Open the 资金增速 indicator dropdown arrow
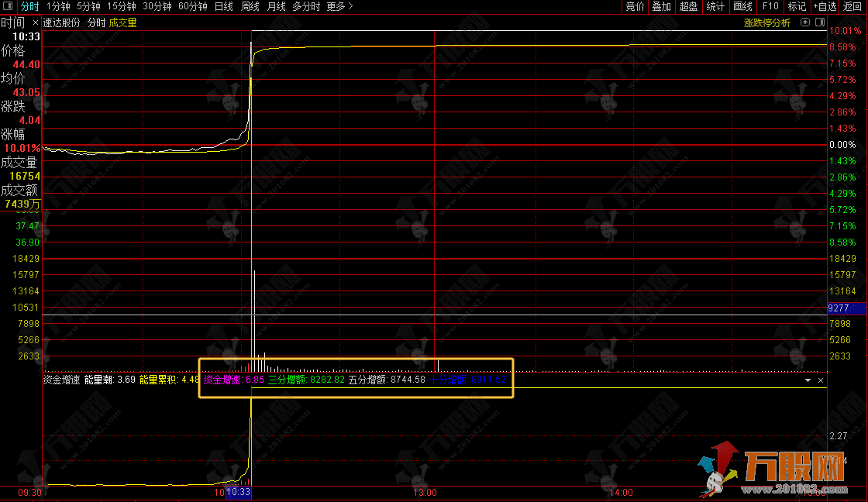 click(808, 380)
